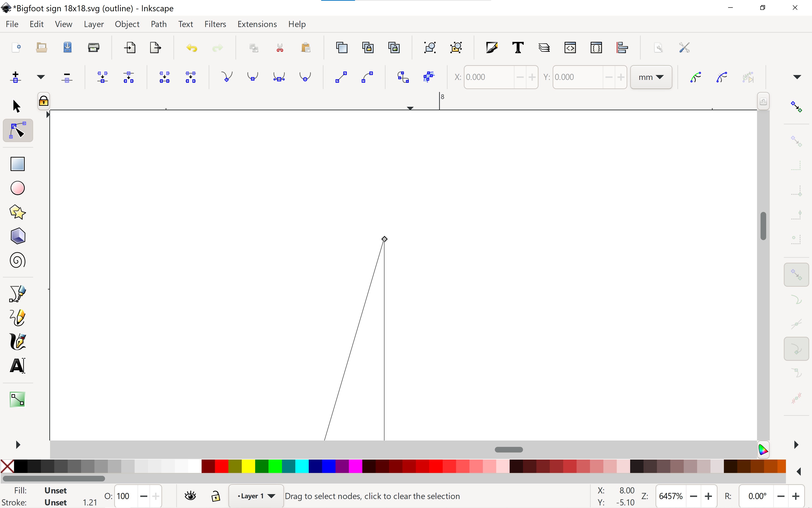Duplicate selected objects icon
This screenshot has height=508, width=812.
tap(342, 47)
